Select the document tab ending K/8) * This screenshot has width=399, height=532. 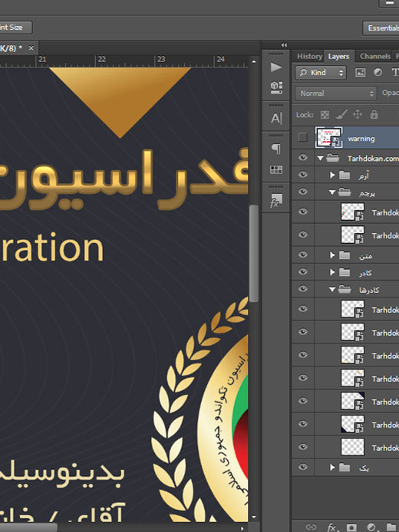(12, 48)
